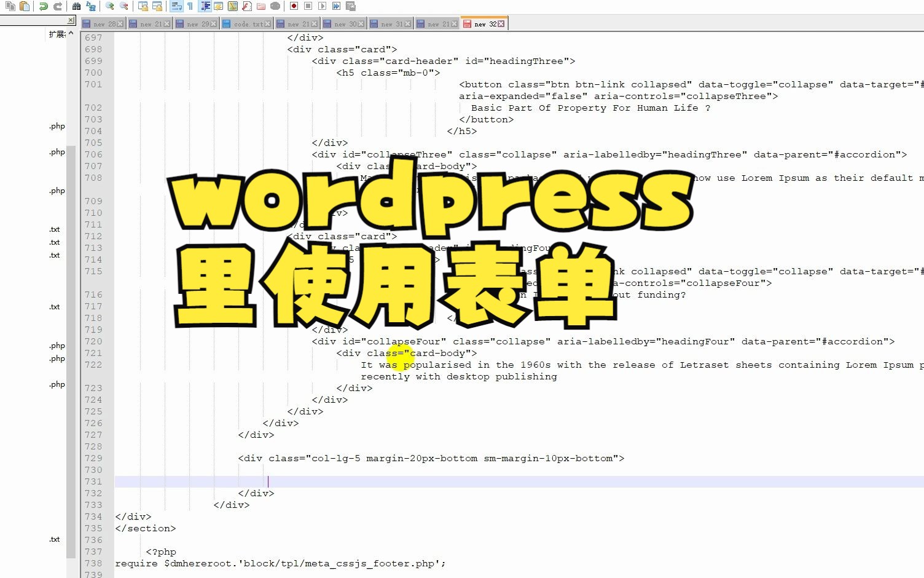Image resolution: width=924 pixels, height=578 pixels.
Task: Click the h5 class="mb-0" line
Action: 388,73
